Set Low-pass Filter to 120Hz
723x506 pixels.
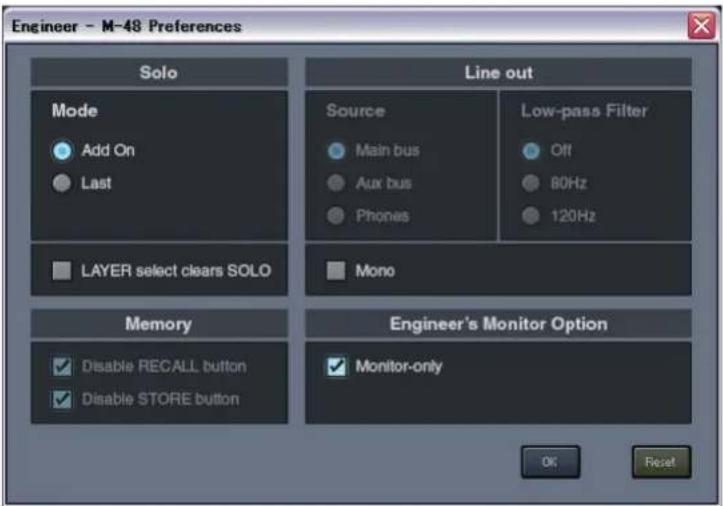[x=531, y=215]
